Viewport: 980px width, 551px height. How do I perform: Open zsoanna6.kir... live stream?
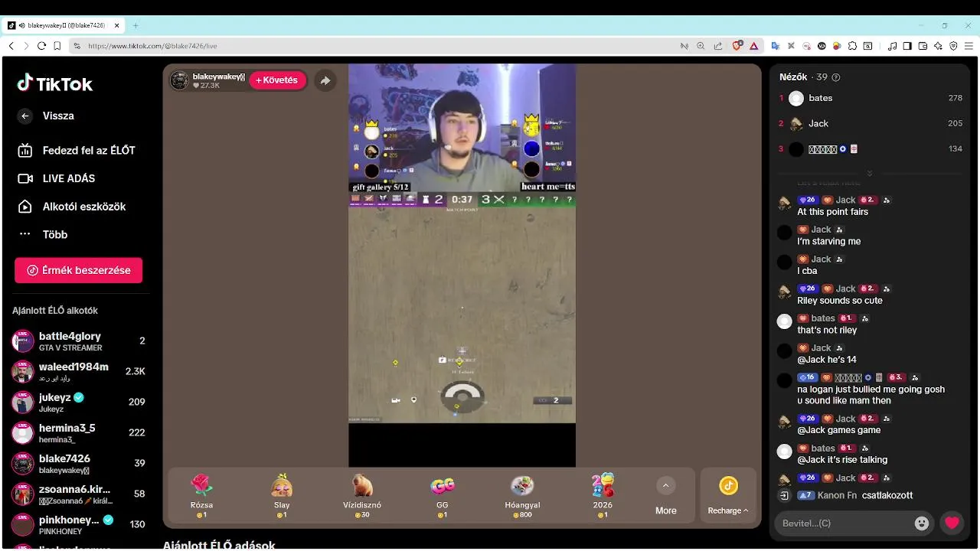click(78, 494)
